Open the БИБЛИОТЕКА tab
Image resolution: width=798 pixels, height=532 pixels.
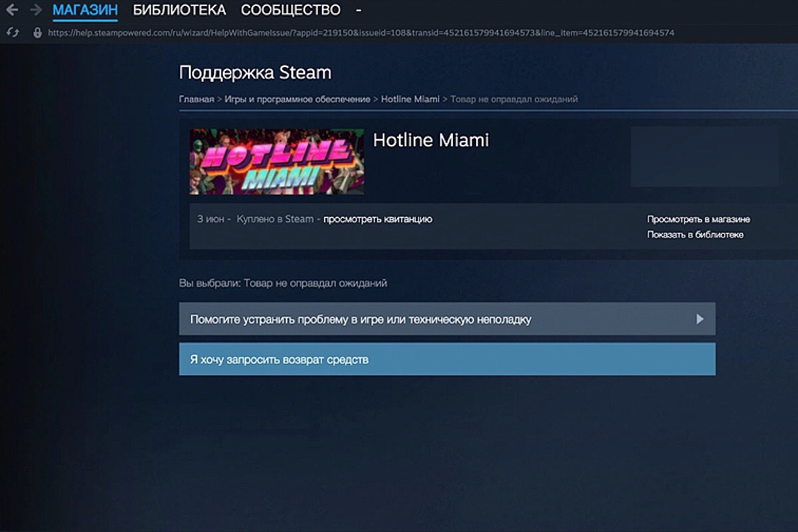click(180, 10)
